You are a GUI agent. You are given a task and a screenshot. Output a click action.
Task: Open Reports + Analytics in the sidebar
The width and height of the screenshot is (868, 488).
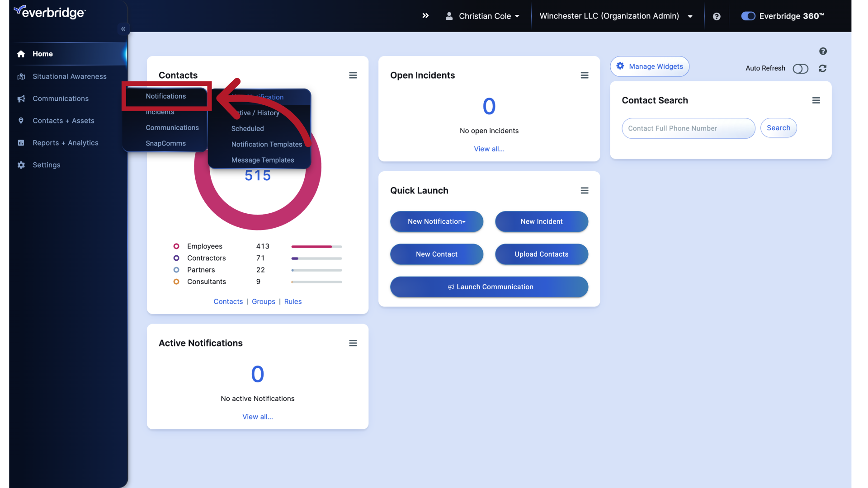tap(66, 143)
